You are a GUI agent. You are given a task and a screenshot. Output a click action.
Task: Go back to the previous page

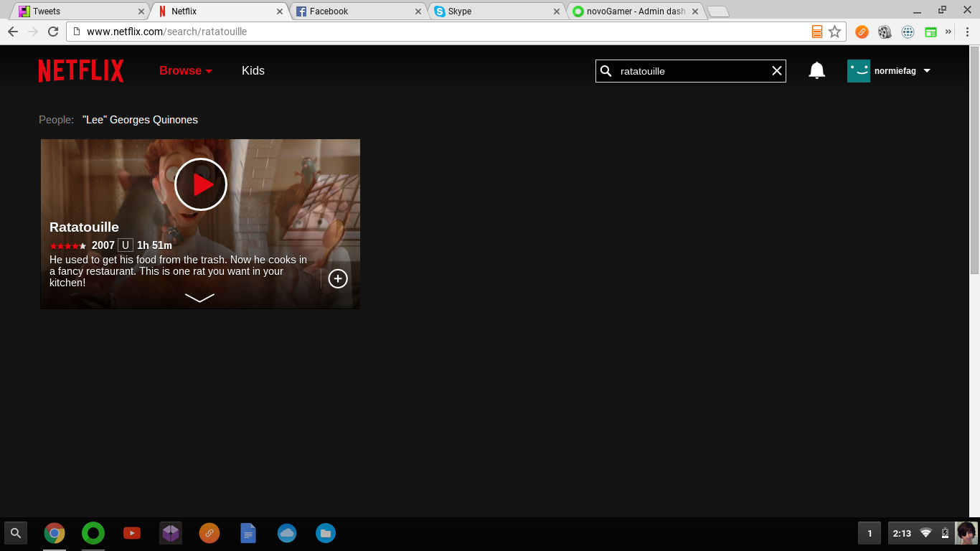[13, 32]
